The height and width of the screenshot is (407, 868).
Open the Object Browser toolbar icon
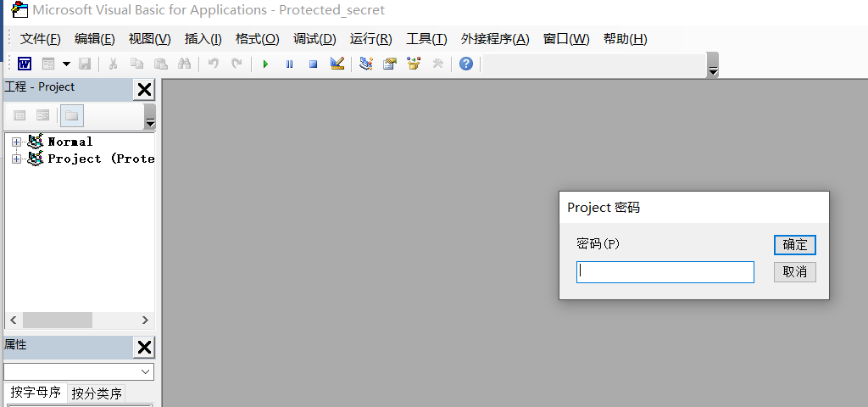click(414, 64)
